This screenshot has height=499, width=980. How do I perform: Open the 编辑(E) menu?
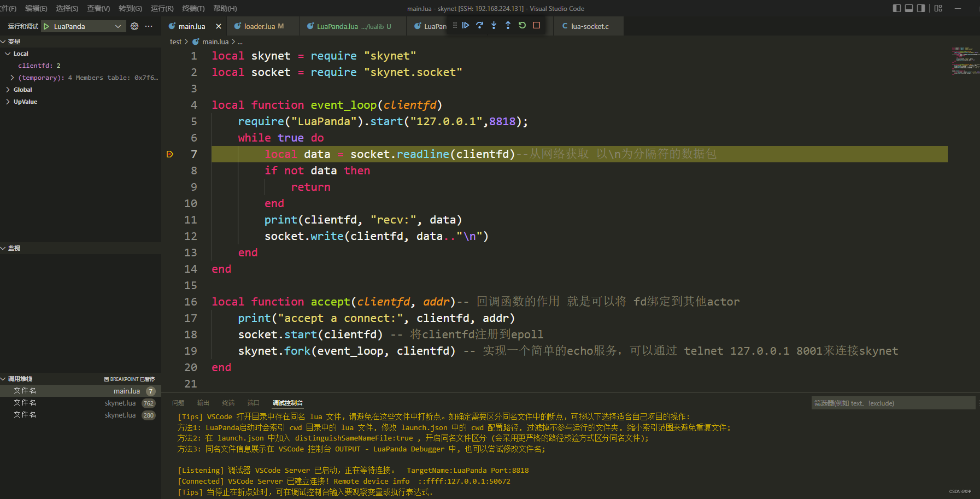tap(36, 8)
